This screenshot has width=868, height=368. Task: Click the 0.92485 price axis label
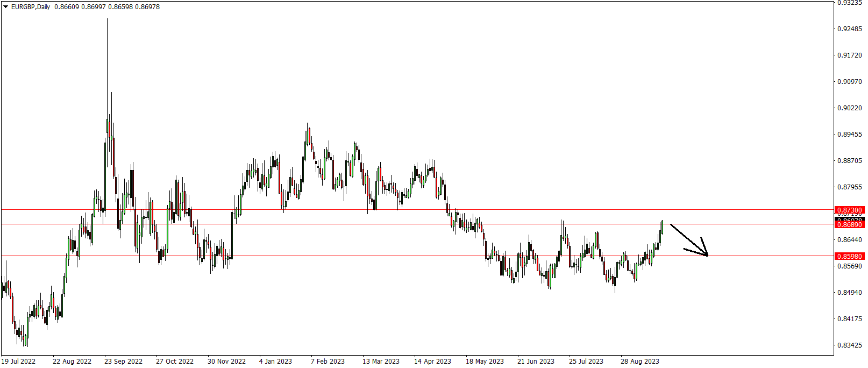(x=850, y=29)
